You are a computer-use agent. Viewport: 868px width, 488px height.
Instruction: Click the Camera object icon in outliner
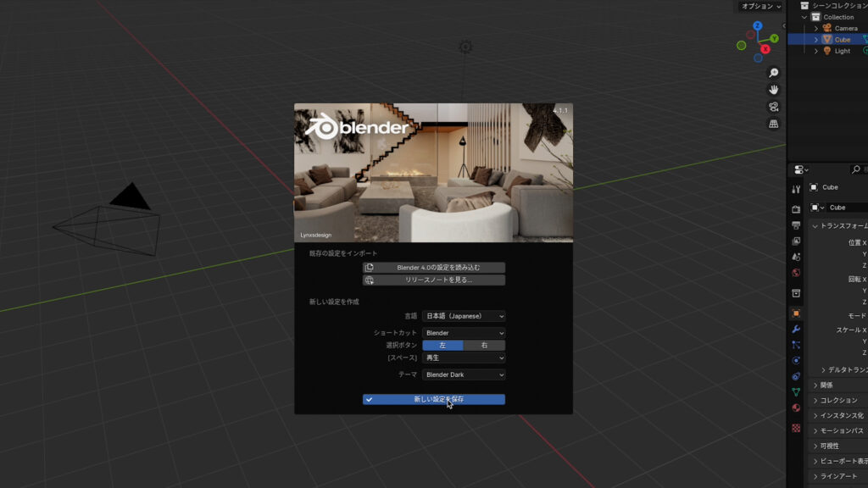[827, 28]
